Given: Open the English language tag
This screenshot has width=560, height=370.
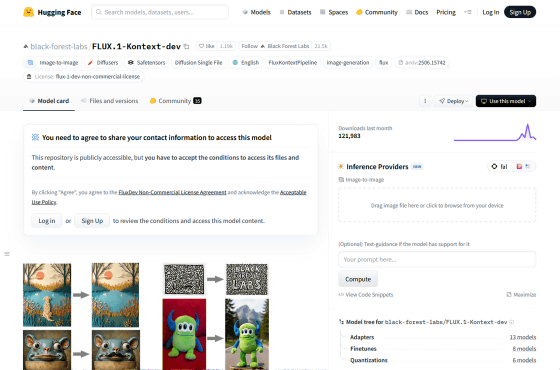Looking at the screenshot, I should [245, 62].
